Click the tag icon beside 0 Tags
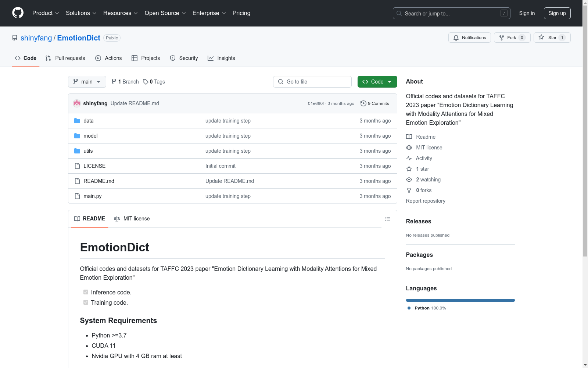The width and height of the screenshot is (588, 368). [146, 82]
